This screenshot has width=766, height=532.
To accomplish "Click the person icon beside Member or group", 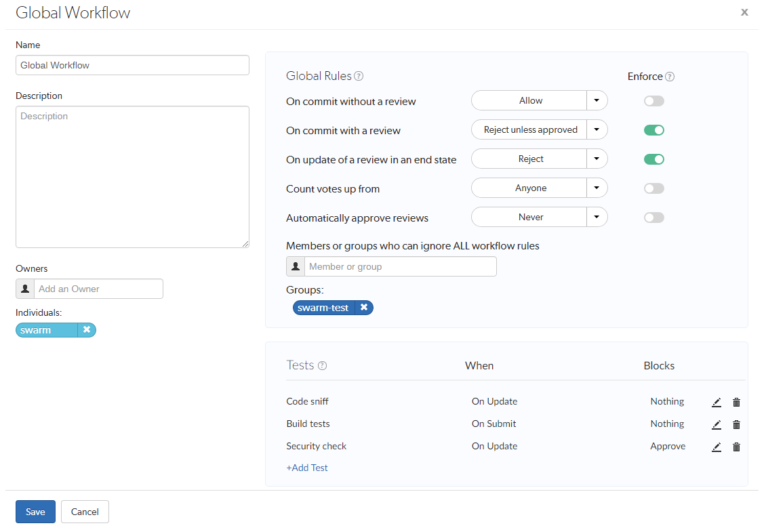I will click(x=295, y=266).
